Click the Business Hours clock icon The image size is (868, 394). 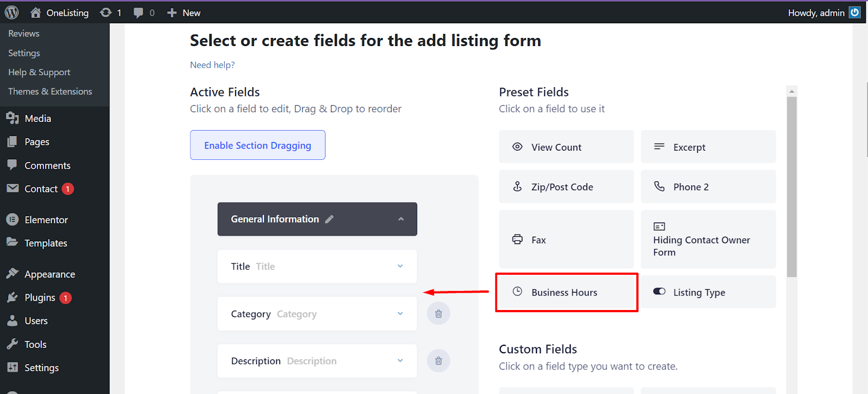coord(518,292)
